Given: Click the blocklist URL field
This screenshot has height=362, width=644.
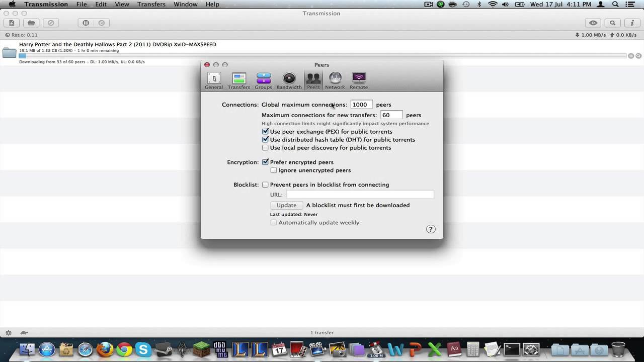Looking at the screenshot, I should click(360, 195).
